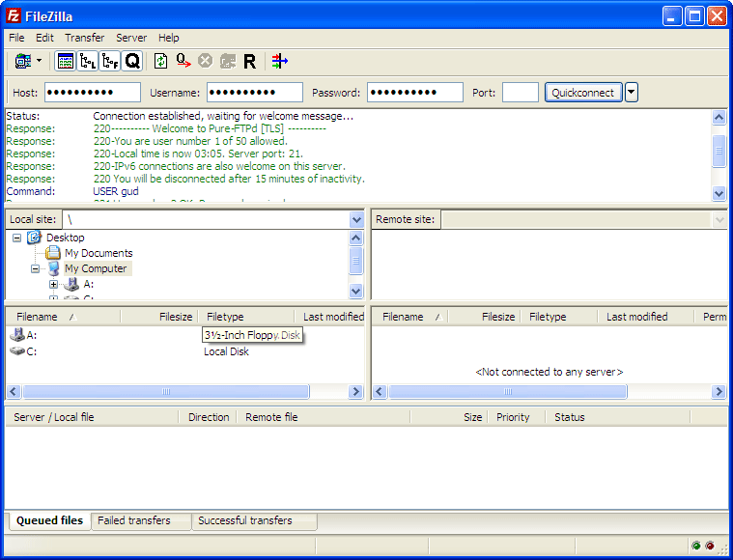Viewport: 733px width, 560px height.
Task: Open directory comparison icon
Action: tap(279, 61)
